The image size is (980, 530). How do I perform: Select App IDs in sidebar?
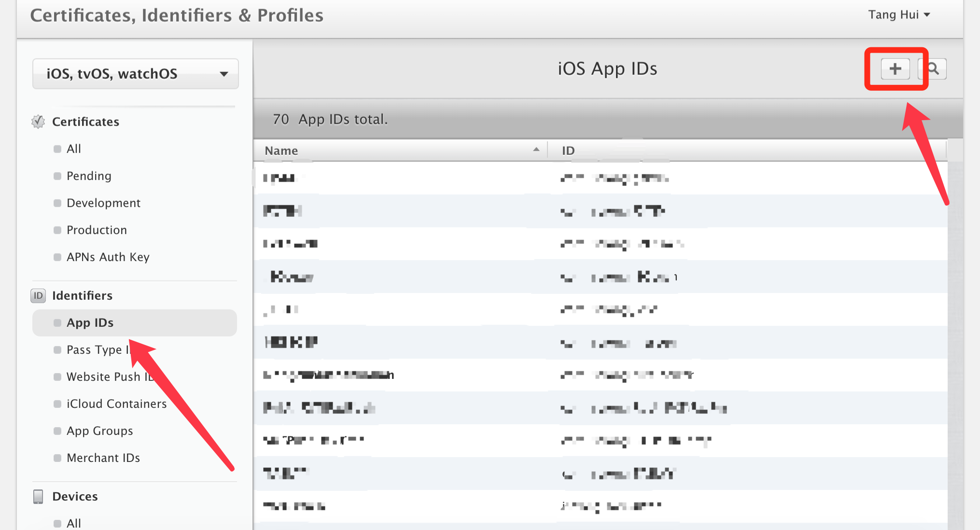click(x=90, y=322)
